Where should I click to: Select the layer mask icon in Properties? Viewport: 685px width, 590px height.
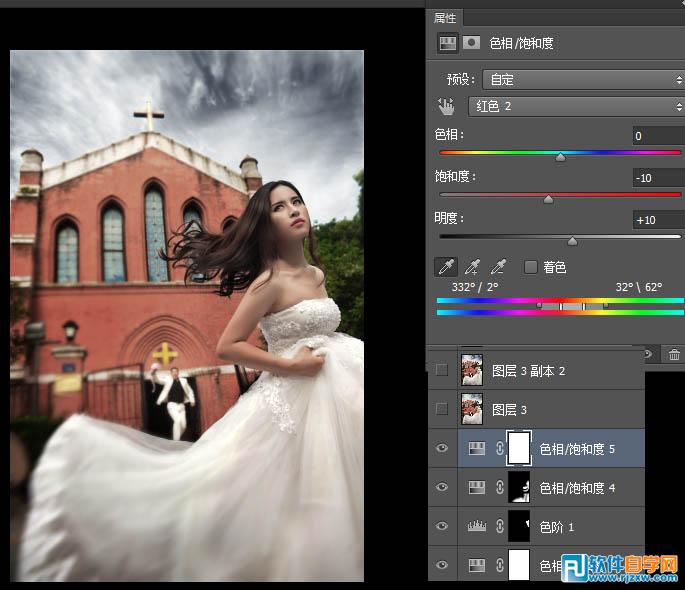pyautogui.click(x=471, y=42)
